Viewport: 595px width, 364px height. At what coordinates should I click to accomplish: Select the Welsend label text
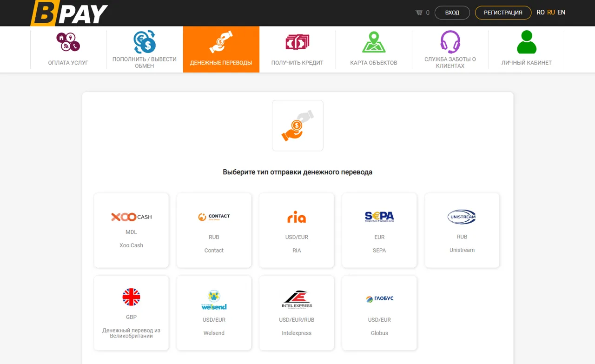click(214, 333)
